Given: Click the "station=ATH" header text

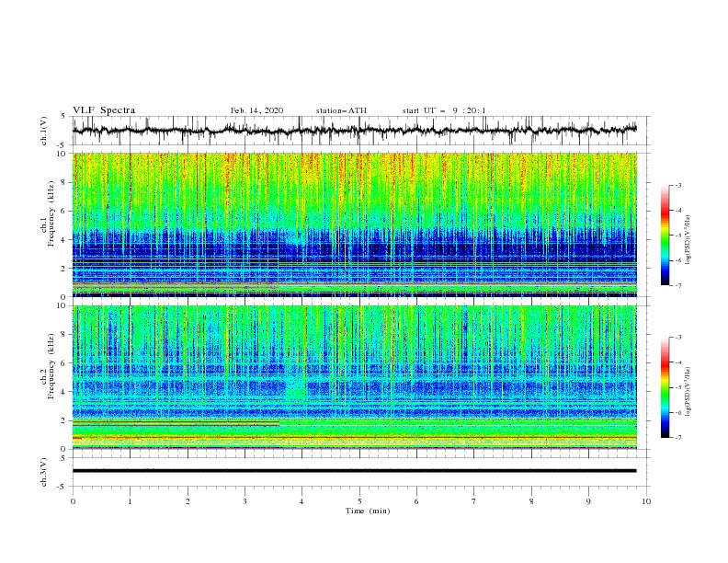Looking at the screenshot, I should coord(341,110).
